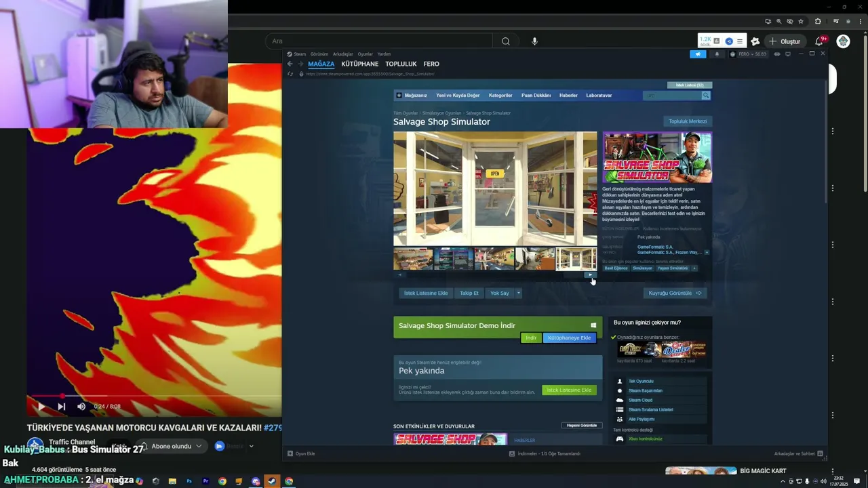Click Kütüphaneye Ekle button
This screenshot has height=488, width=868.
570,338
